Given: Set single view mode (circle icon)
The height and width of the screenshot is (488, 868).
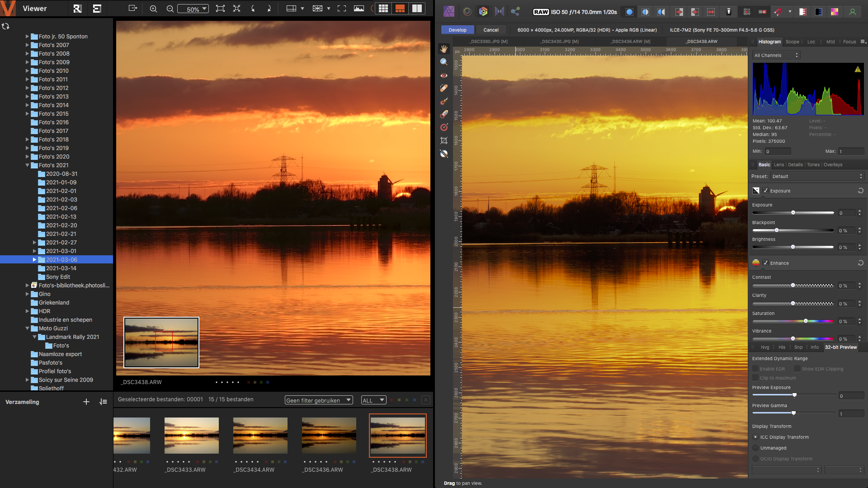Looking at the screenshot, I should (x=629, y=12).
